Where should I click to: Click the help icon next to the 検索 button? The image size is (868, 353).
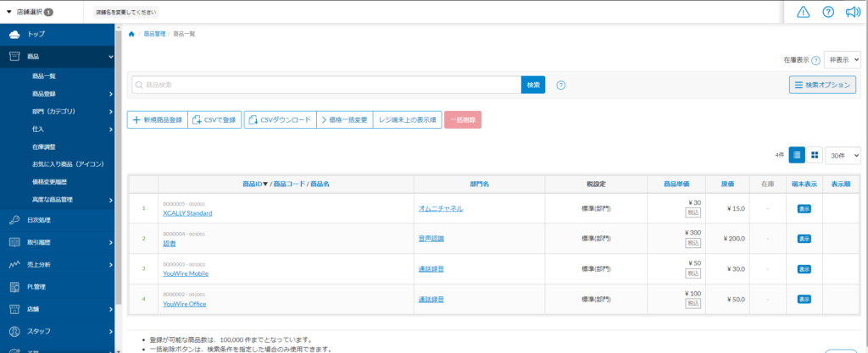click(561, 85)
